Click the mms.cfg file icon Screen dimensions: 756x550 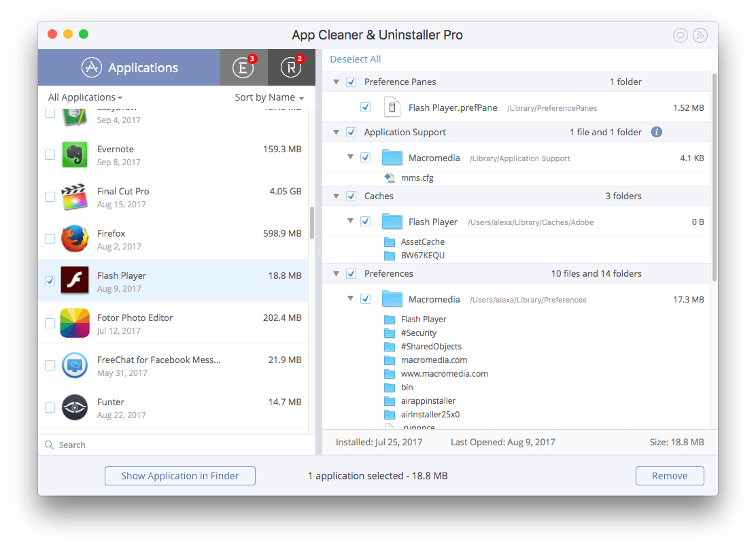click(388, 177)
